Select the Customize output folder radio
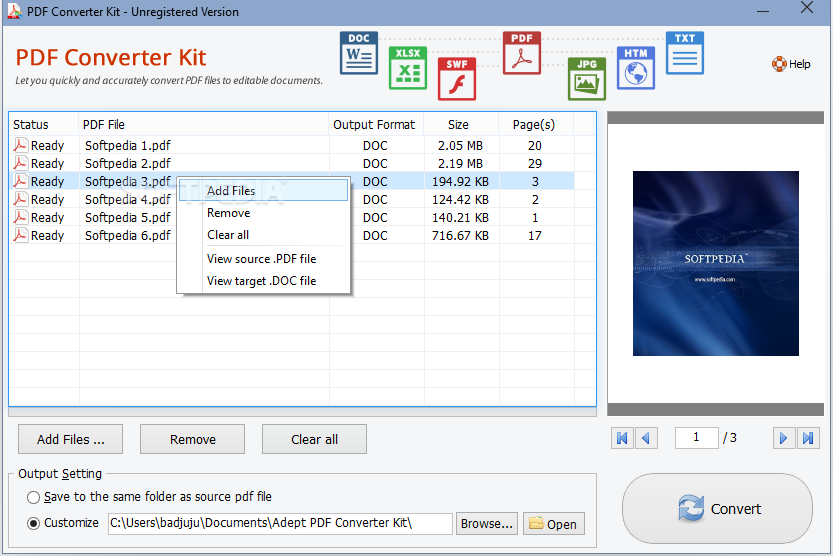This screenshot has height=556, width=833. pos(33,524)
